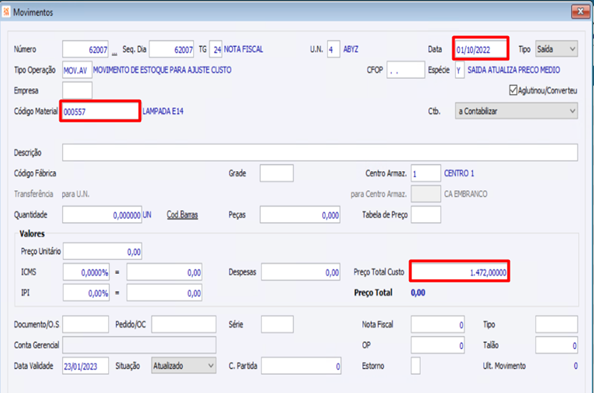Click the Seq. Dia field

(x=172, y=49)
